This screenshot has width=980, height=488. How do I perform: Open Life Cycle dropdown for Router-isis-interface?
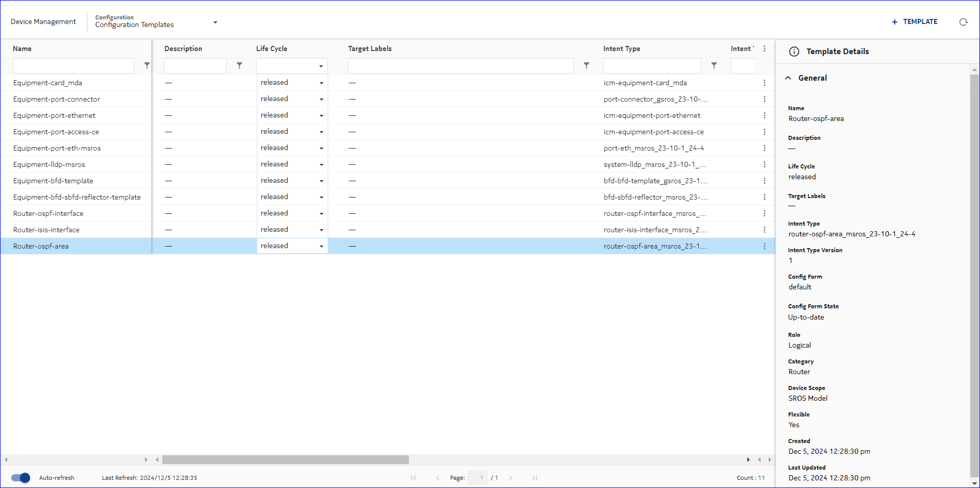click(x=321, y=230)
